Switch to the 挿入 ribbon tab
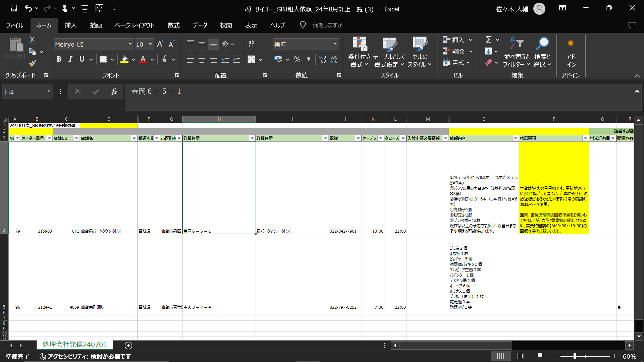The image size is (644, 362). tap(70, 25)
